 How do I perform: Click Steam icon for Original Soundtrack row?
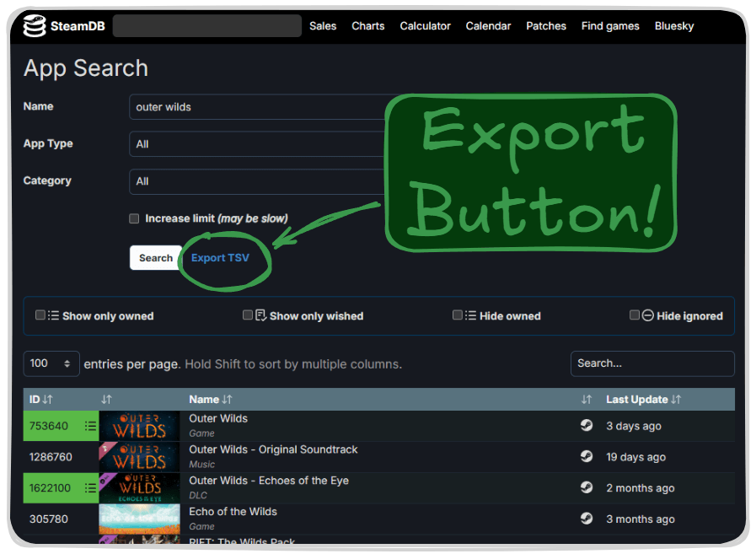pos(587,457)
